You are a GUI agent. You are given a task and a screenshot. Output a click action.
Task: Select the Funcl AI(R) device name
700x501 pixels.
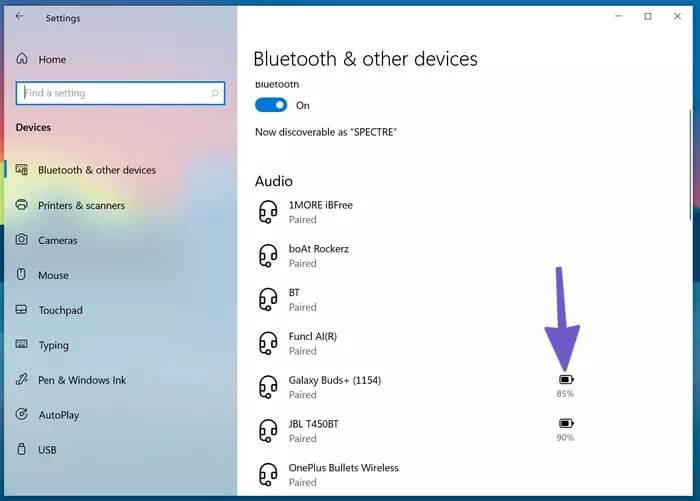pos(312,336)
